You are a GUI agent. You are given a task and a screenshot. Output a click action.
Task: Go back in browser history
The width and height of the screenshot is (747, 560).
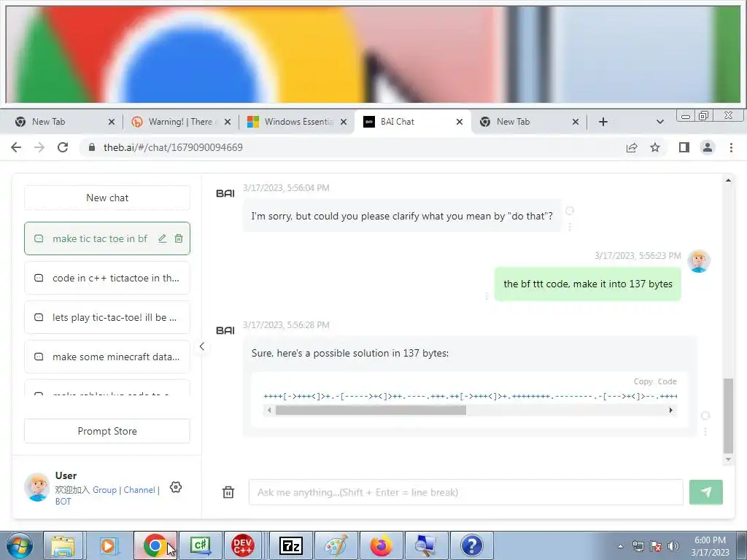[x=16, y=147]
